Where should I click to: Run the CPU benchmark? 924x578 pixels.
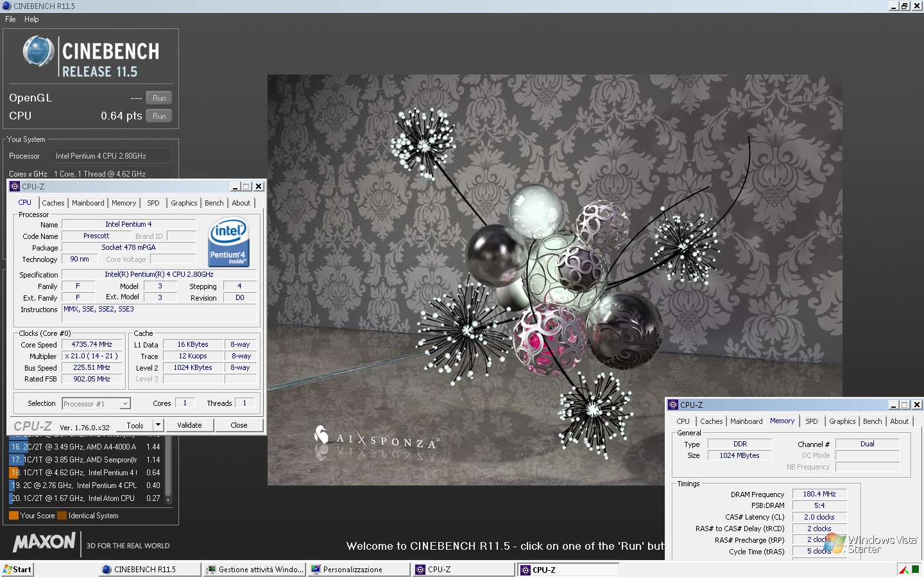(159, 116)
